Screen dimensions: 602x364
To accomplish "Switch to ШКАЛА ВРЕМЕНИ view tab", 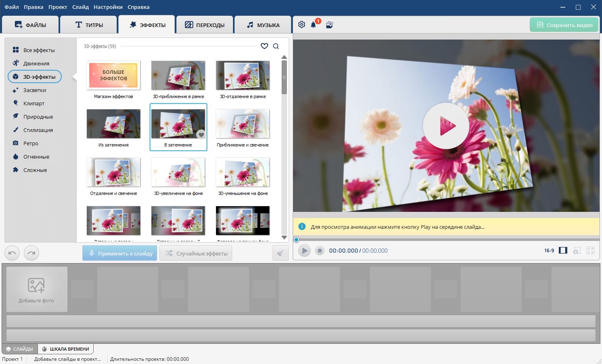I will 65,349.
